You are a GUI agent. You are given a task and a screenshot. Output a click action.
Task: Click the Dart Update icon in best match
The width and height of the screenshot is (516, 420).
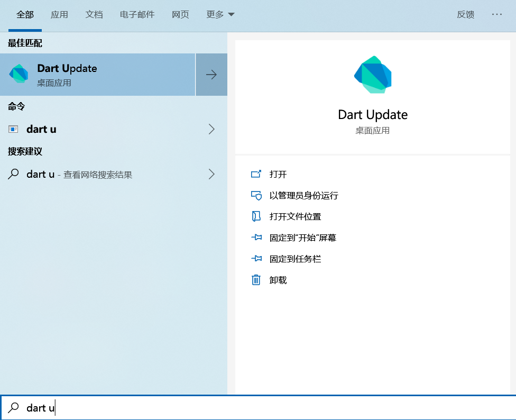tap(19, 74)
